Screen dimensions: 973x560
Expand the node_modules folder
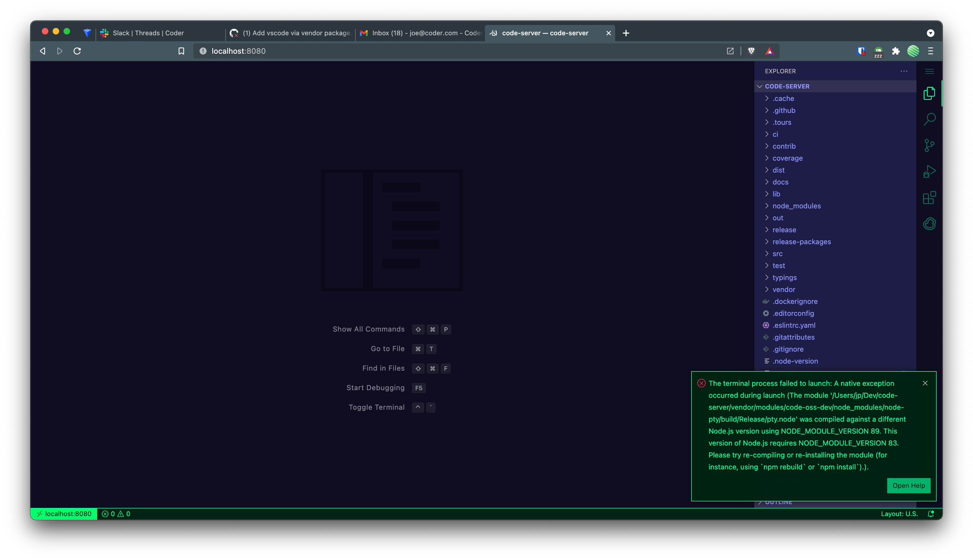coord(835,206)
